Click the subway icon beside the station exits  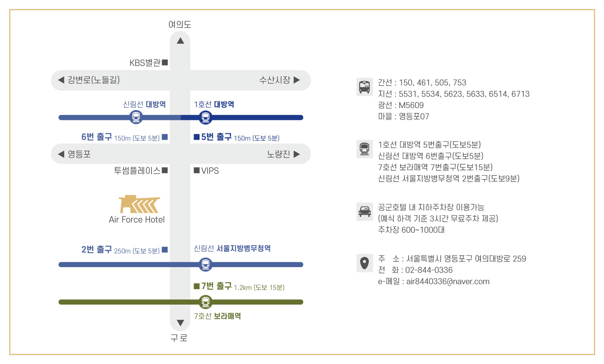364,149
